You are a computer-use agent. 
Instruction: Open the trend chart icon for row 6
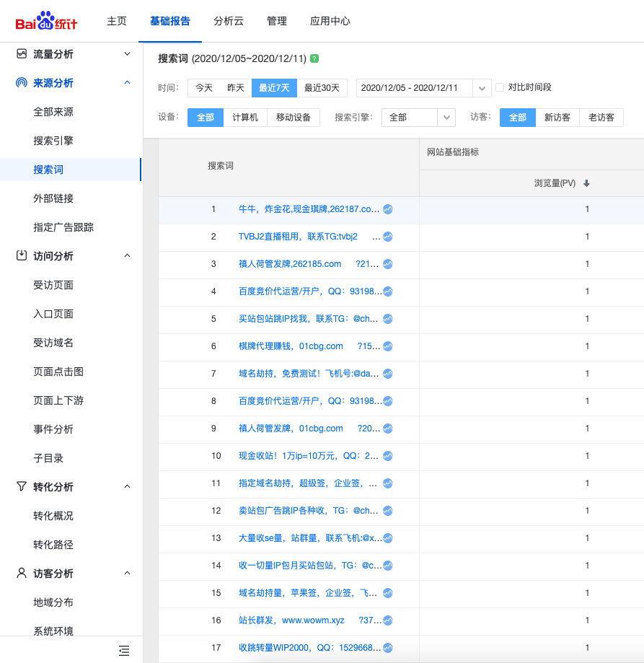tap(388, 346)
